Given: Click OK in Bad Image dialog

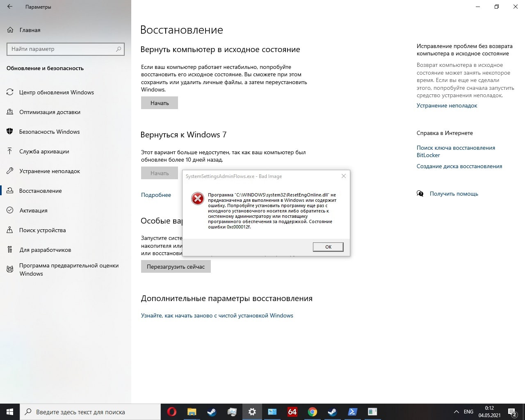Looking at the screenshot, I should point(328,247).
